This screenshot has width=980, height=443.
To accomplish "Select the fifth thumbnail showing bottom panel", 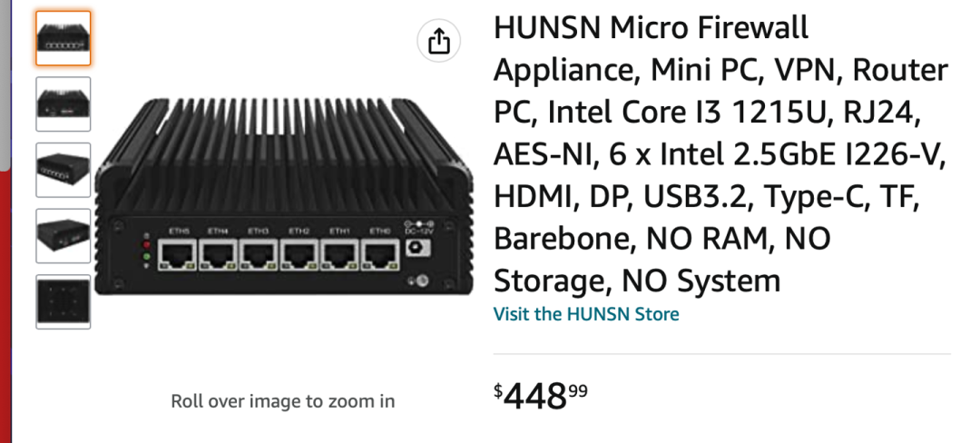I will pos(64,301).
